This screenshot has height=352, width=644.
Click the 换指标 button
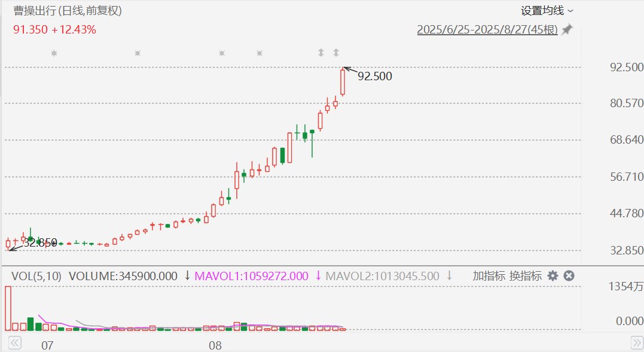coord(526,276)
